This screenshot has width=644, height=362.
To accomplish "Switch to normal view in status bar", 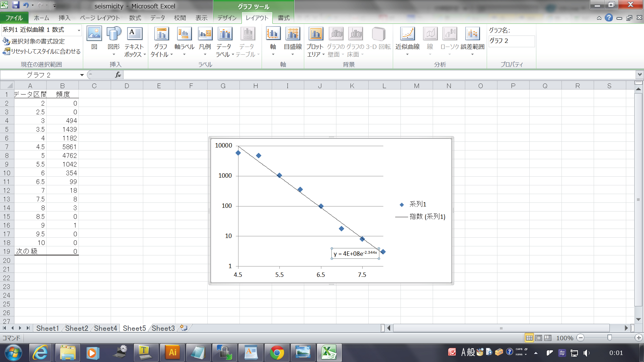I will pyautogui.click(x=529, y=338).
